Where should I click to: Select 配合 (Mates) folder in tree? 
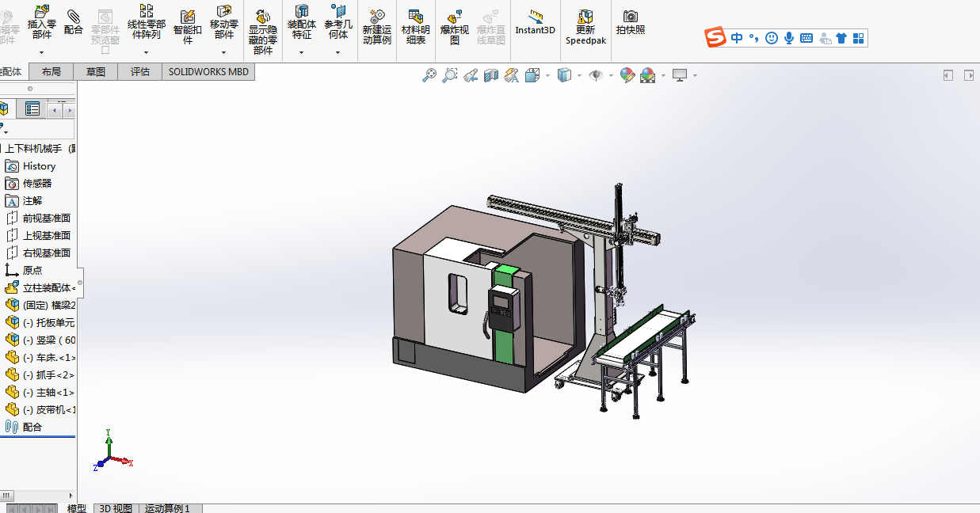32,427
